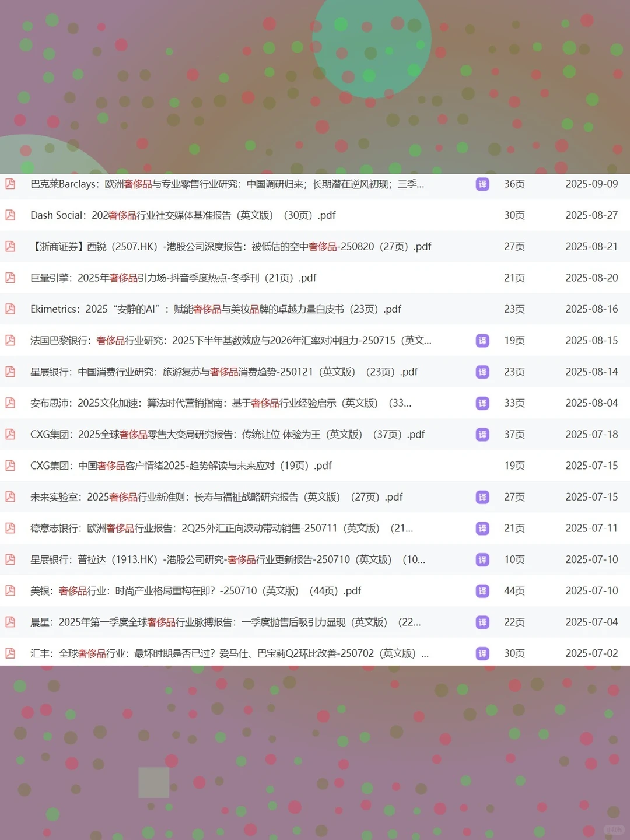Click the translate badge on 星展银行 普拉达 row
Viewport: 630px width, 840px height.
pyautogui.click(x=482, y=560)
